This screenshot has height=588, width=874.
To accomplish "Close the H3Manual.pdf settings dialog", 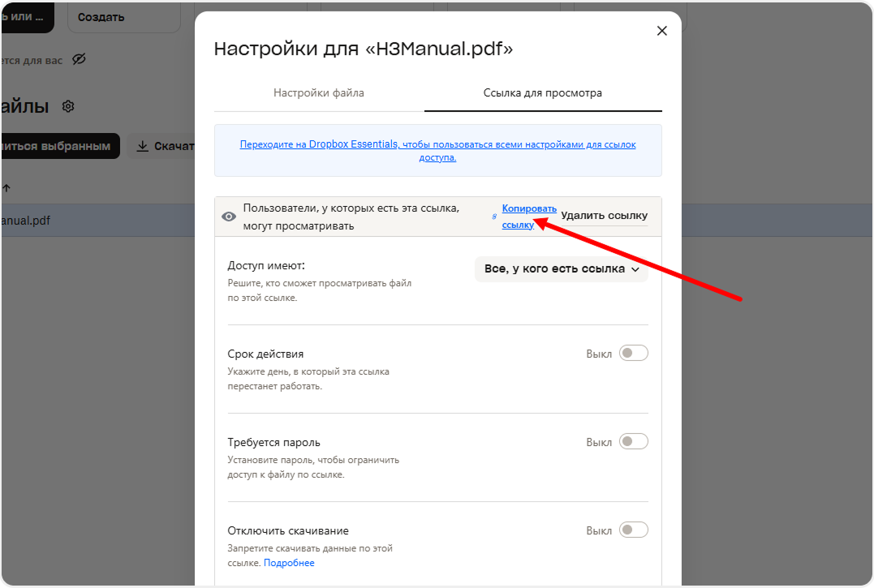I will 661,31.
